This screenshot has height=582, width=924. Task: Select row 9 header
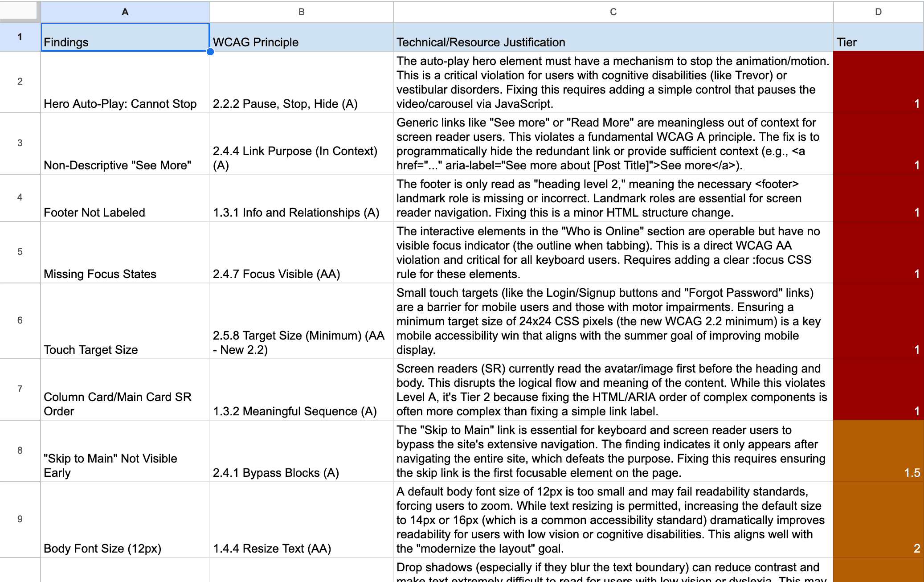[x=20, y=519]
